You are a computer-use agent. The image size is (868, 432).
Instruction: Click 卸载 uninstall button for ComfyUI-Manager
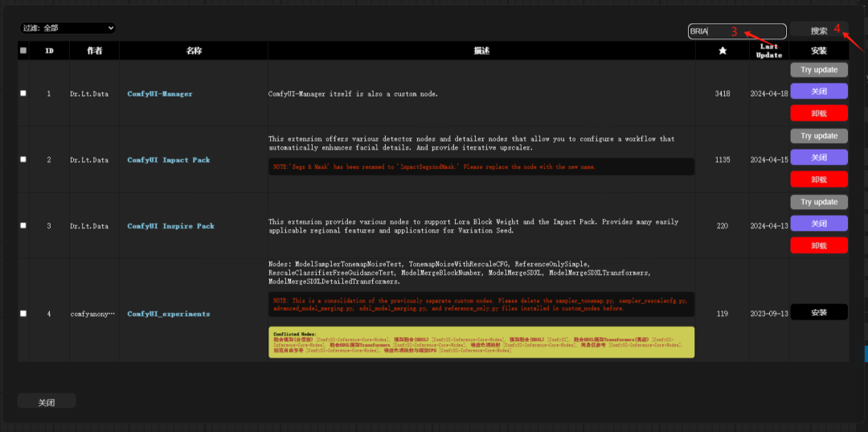click(819, 113)
